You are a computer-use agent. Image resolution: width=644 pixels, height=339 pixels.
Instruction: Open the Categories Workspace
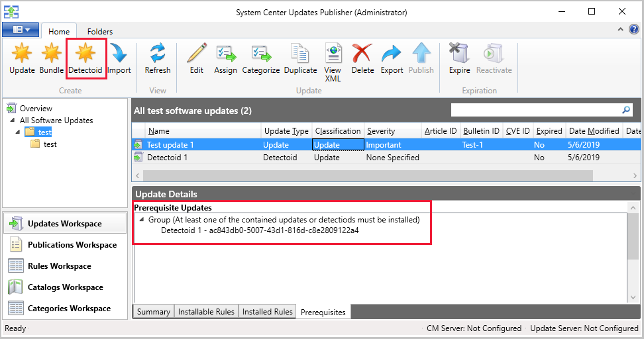pyautogui.click(x=65, y=309)
